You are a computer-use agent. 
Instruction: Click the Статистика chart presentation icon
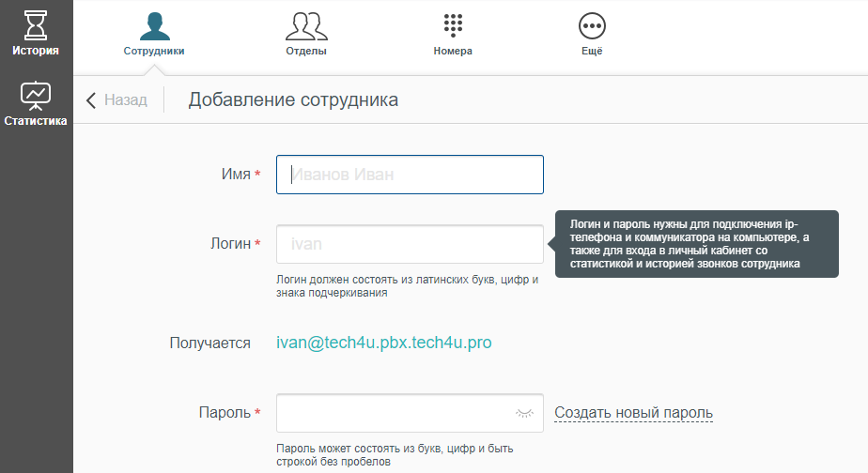[36, 94]
